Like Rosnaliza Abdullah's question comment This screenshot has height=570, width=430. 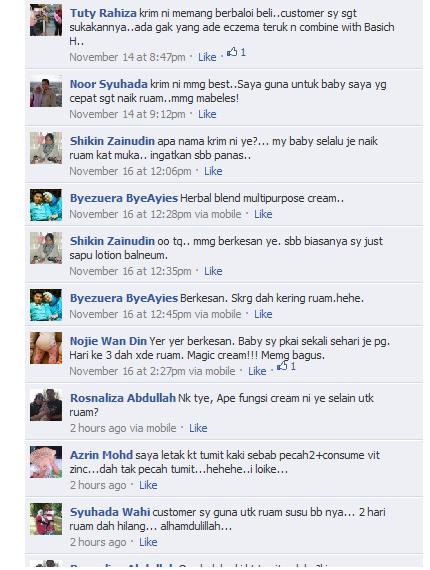click(198, 428)
